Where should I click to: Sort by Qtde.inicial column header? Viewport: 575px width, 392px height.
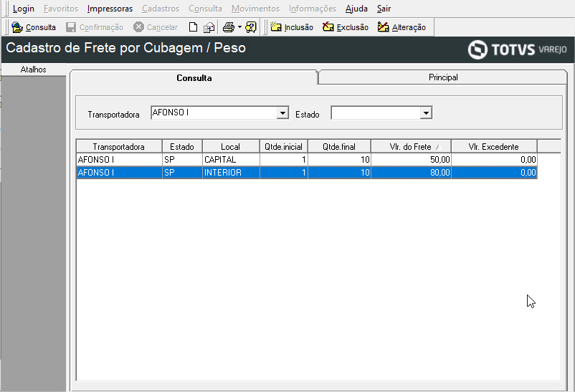point(283,147)
